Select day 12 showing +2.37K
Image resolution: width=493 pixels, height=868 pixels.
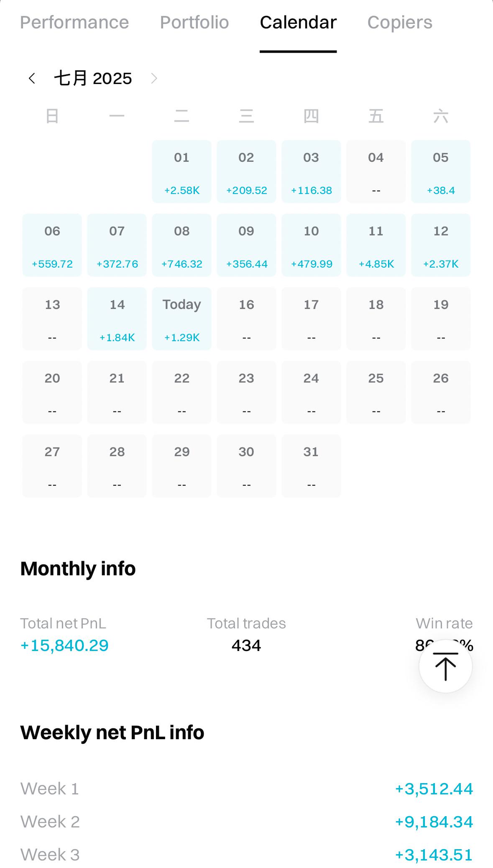click(441, 245)
